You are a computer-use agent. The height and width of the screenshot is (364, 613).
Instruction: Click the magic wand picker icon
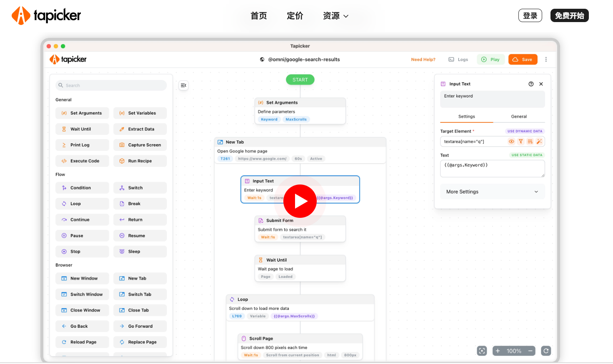(539, 142)
